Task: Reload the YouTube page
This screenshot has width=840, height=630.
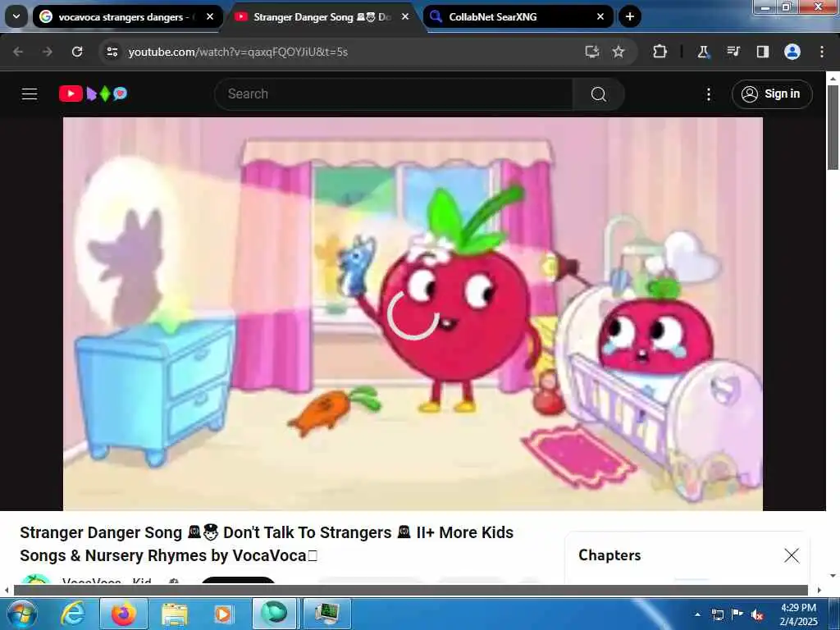Action: coord(77,52)
